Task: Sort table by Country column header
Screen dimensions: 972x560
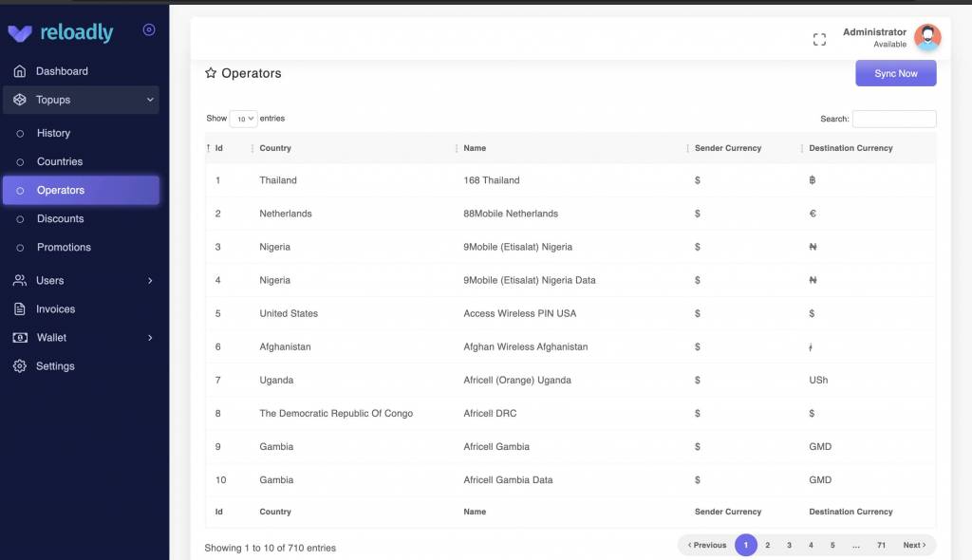Action: click(x=275, y=148)
